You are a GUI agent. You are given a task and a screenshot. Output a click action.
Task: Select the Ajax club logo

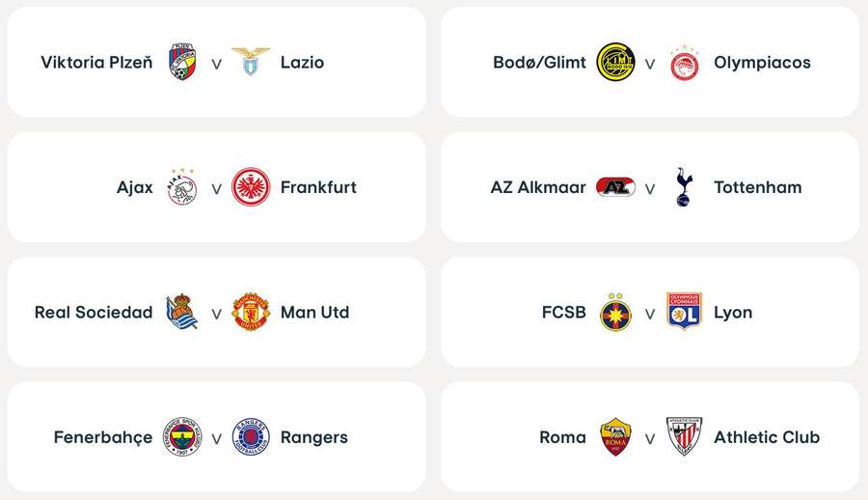pos(182,187)
